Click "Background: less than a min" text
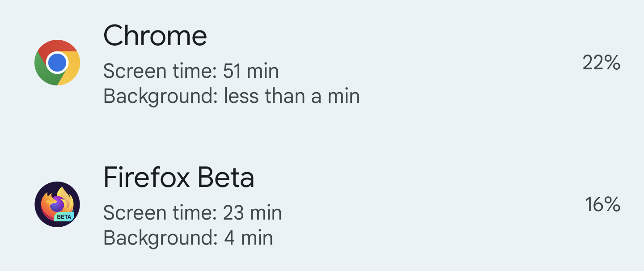Viewport: 644px width, 271px height. [231, 96]
